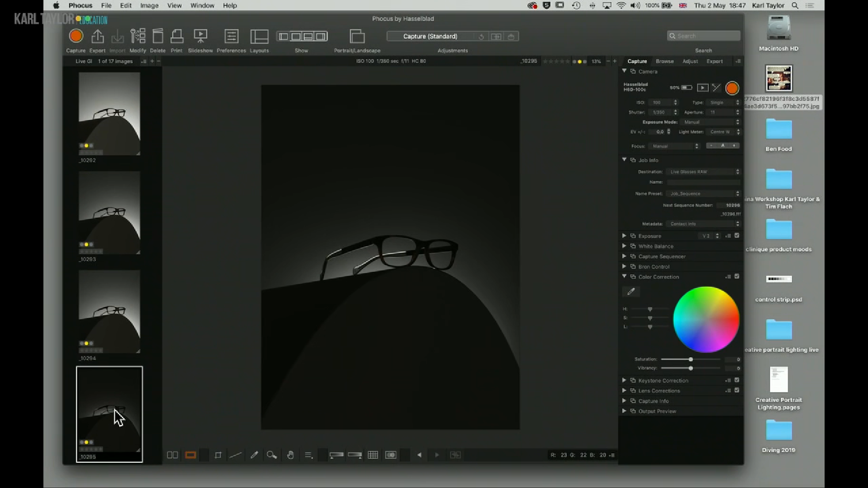Screen dimensions: 868x488
Task: Open the Destination folder dropdown
Action: 703,172
